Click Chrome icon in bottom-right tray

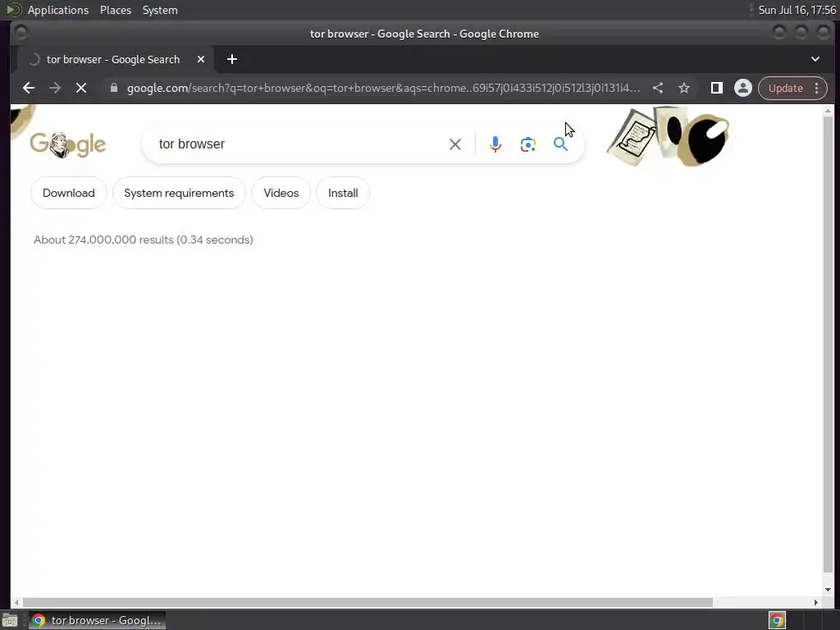click(x=777, y=620)
